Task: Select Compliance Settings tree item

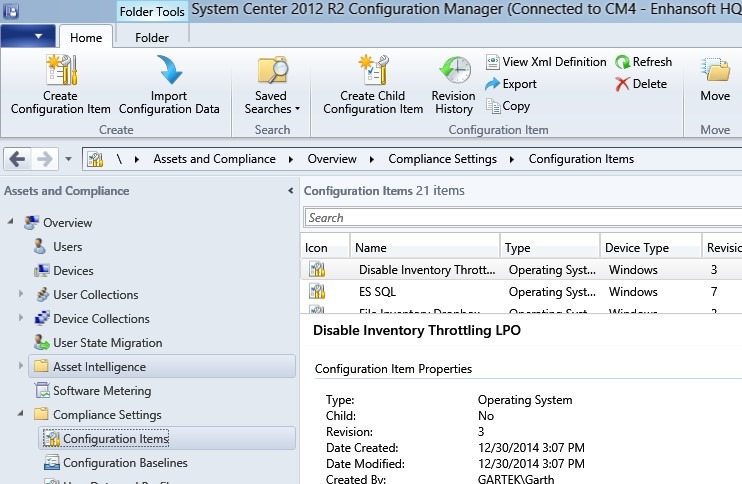Action: (x=107, y=414)
